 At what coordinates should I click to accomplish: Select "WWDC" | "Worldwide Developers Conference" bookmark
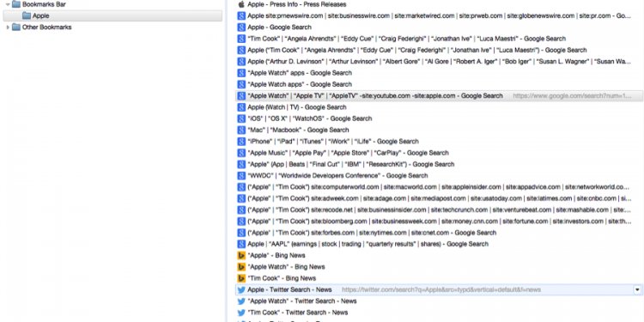(337, 175)
